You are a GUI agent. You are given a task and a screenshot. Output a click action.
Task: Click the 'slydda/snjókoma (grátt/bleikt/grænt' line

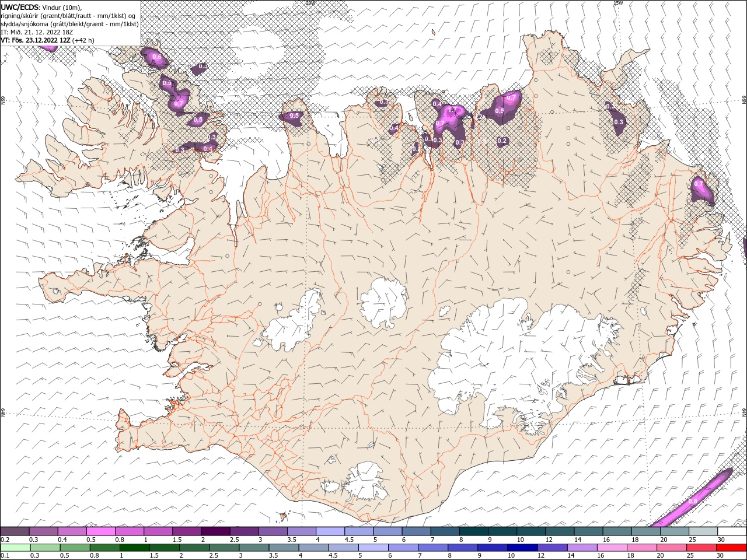69,24
